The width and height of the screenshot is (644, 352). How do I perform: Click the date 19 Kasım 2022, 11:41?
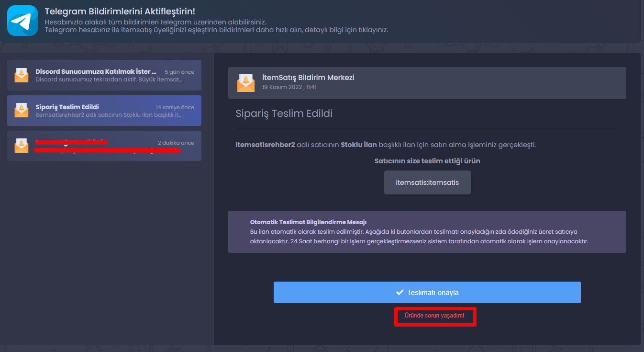coord(289,88)
